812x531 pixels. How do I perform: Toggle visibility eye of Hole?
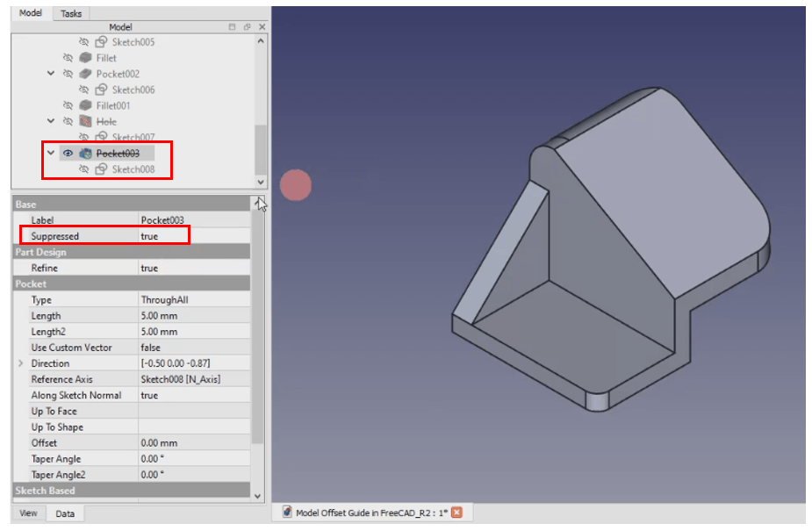(68, 122)
